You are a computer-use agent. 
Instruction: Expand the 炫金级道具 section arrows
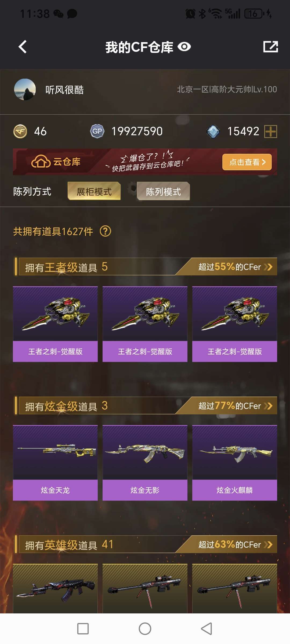[268, 406]
